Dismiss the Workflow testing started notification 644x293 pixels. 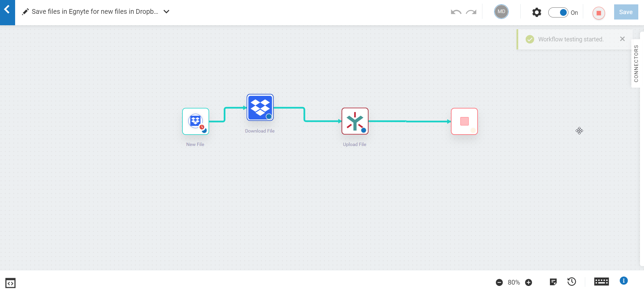622,39
